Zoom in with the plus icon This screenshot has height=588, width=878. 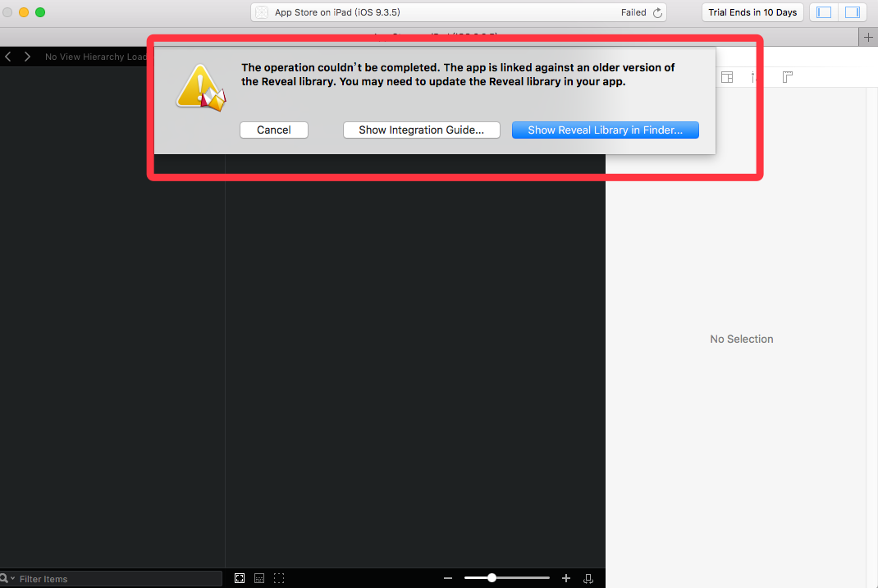point(566,578)
